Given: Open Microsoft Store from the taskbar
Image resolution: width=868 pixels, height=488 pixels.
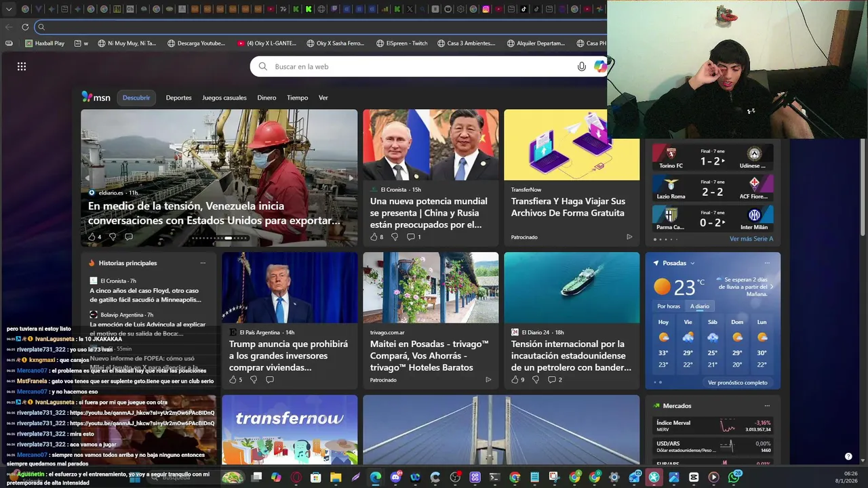Looking at the screenshot, I should 315,477.
